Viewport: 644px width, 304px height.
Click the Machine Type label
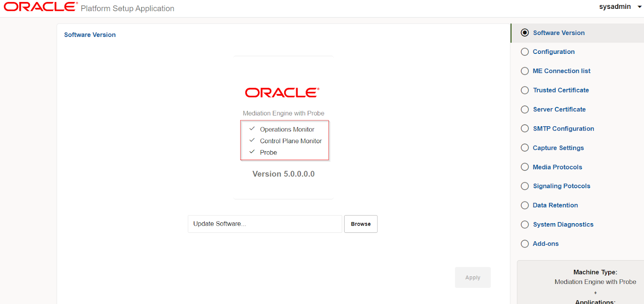(x=595, y=272)
